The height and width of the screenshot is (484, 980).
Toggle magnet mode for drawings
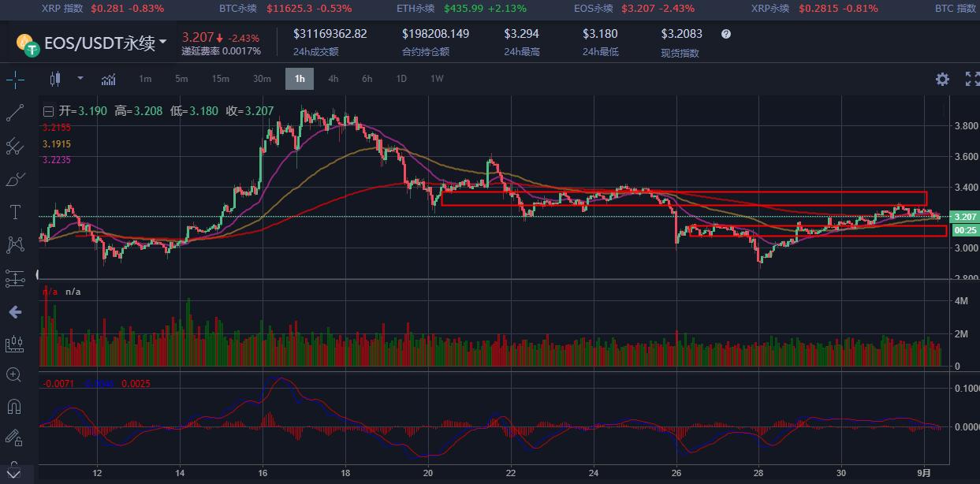pos(14,407)
